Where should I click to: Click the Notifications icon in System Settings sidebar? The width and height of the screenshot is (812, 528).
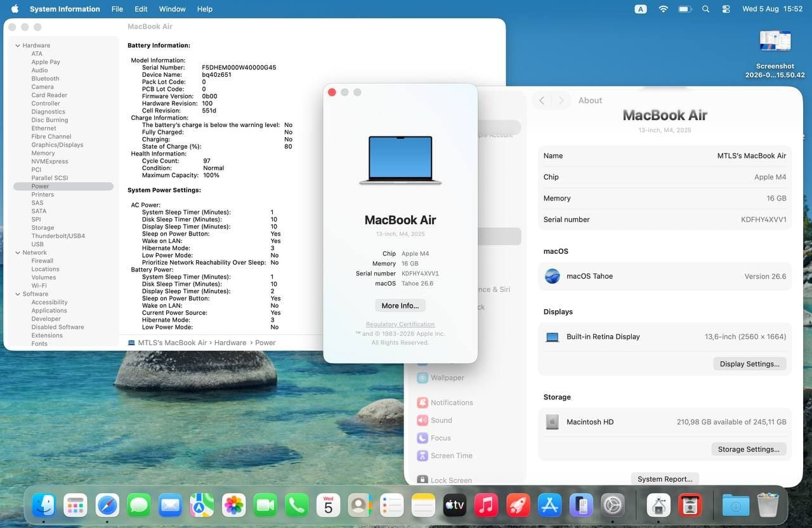[x=422, y=402]
